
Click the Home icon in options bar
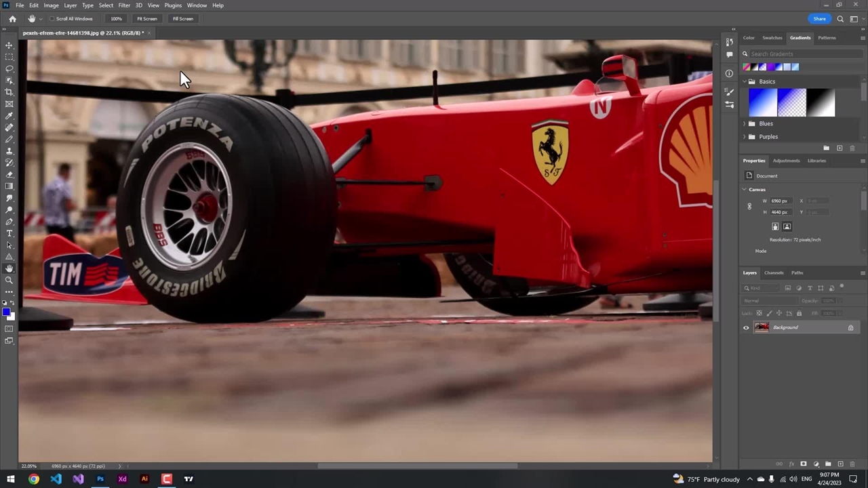12,19
